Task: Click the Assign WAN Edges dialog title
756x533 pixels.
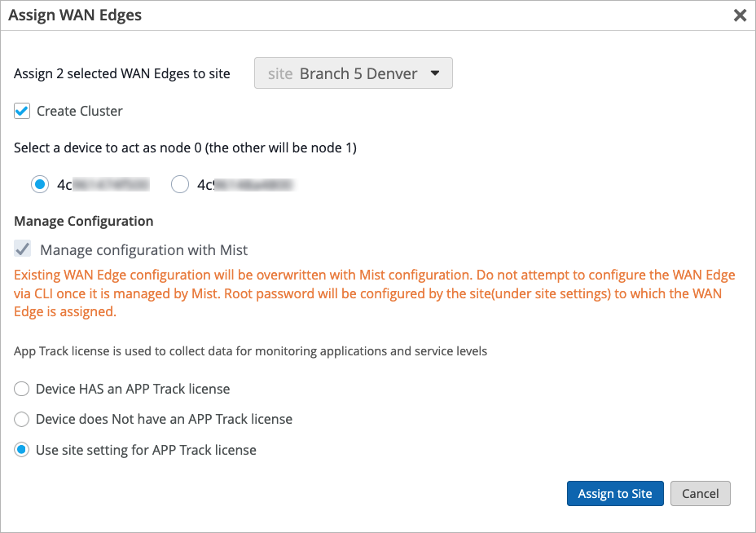Action: click(75, 15)
